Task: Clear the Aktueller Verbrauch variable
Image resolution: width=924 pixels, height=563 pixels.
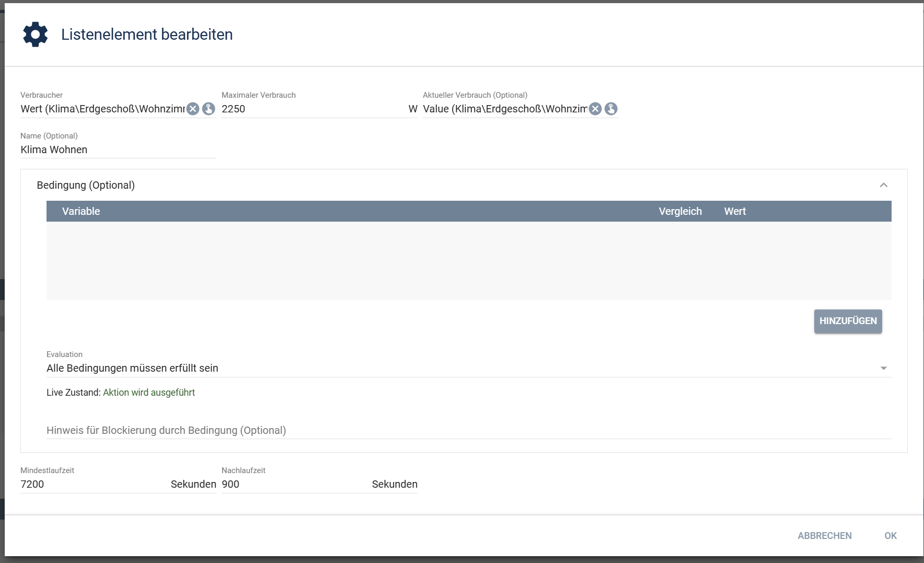Action: pyautogui.click(x=595, y=109)
